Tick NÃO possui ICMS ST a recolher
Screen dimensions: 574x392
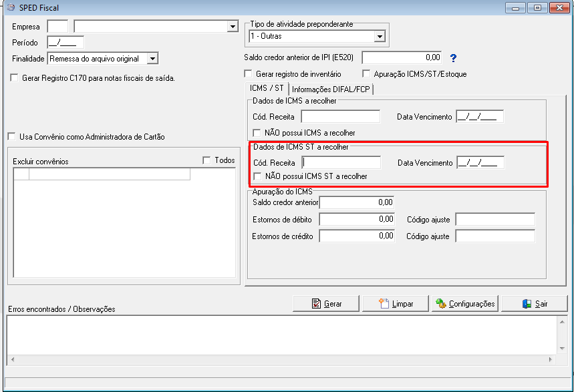[x=258, y=176]
